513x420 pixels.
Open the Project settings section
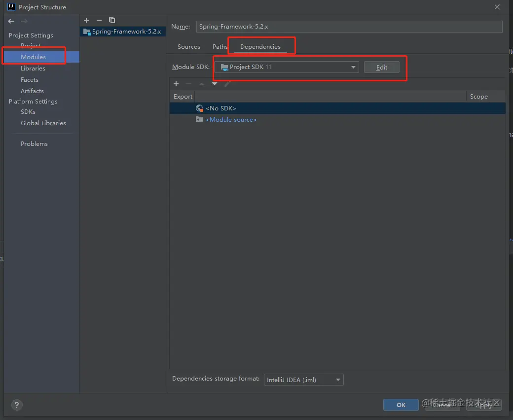[x=31, y=45]
